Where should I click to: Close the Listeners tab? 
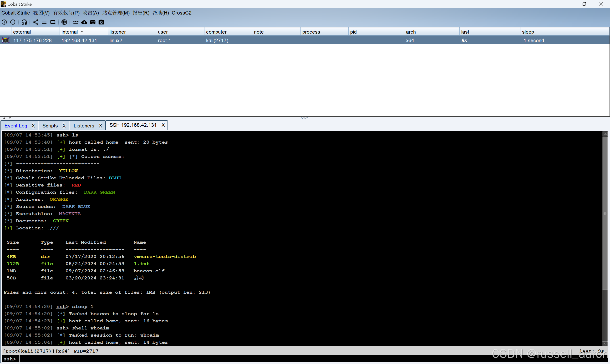point(100,126)
